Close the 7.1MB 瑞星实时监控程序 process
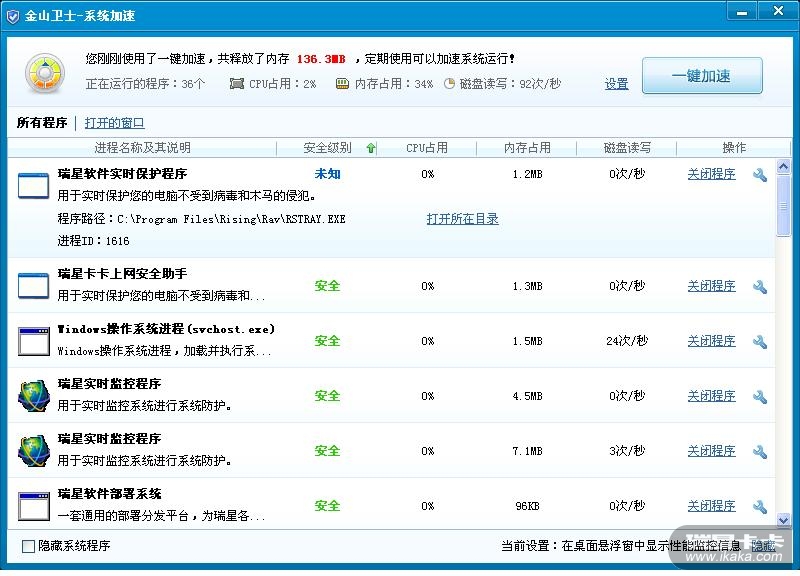Viewport: 800px width, 576px height. tap(711, 451)
